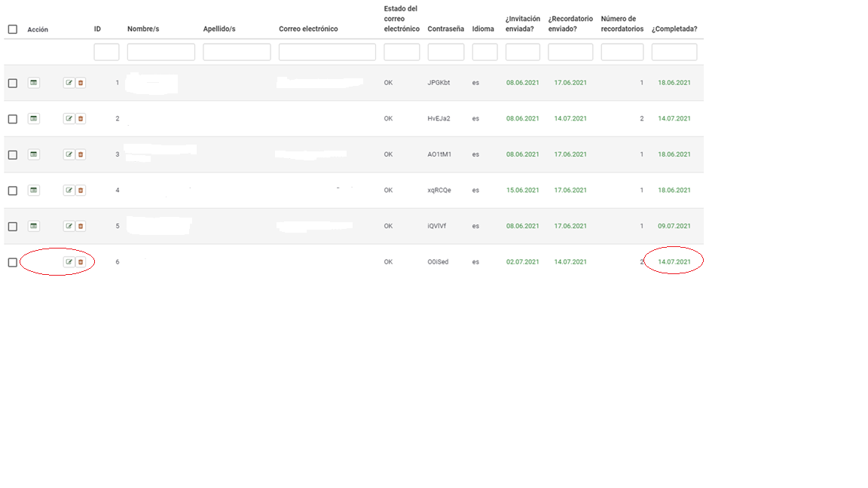
Task: Select the checkbox for participant ID 2
Action: 13,119
